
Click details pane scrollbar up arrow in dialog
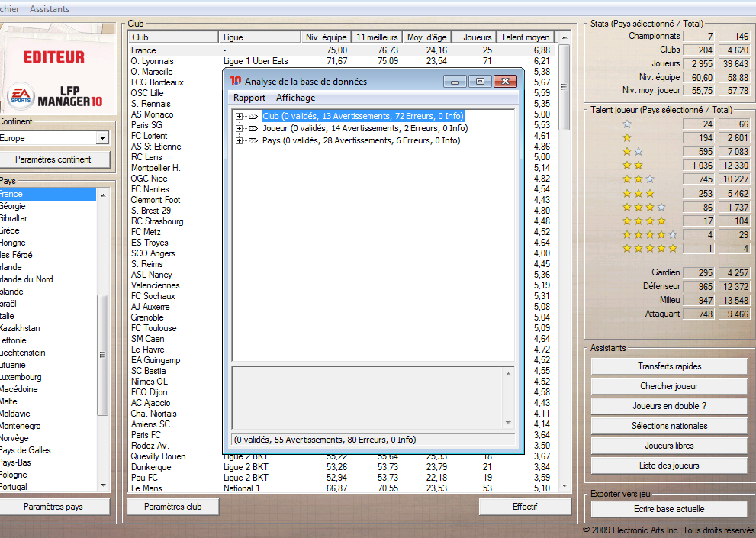click(x=508, y=373)
